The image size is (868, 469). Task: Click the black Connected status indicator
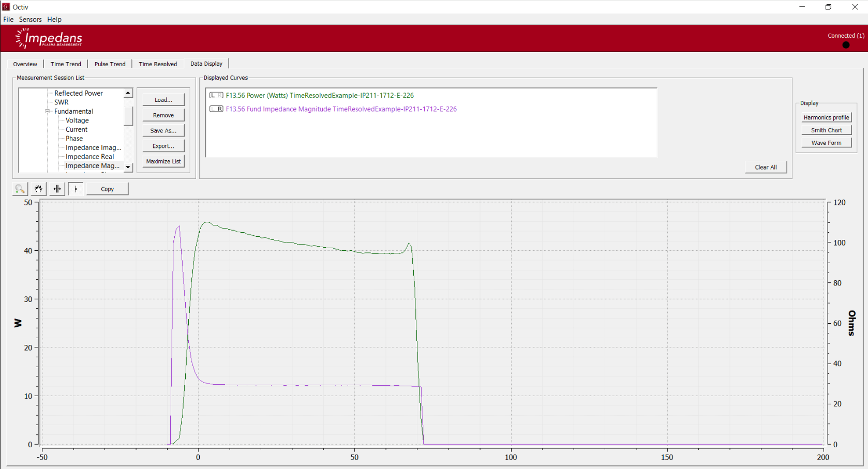[846, 45]
